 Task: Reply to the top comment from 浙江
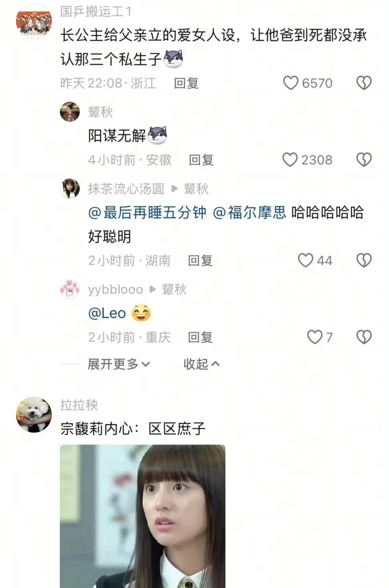pyautogui.click(x=186, y=83)
